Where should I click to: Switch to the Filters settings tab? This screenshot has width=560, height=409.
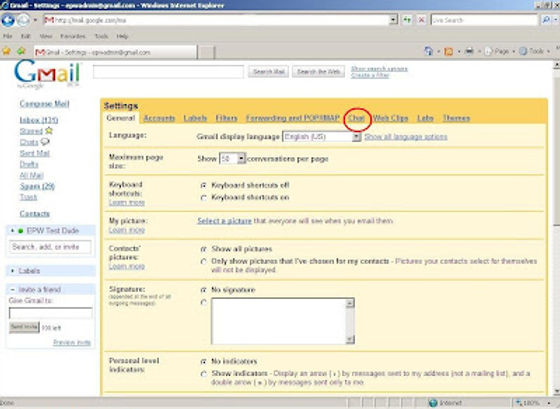tap(226, 118)
